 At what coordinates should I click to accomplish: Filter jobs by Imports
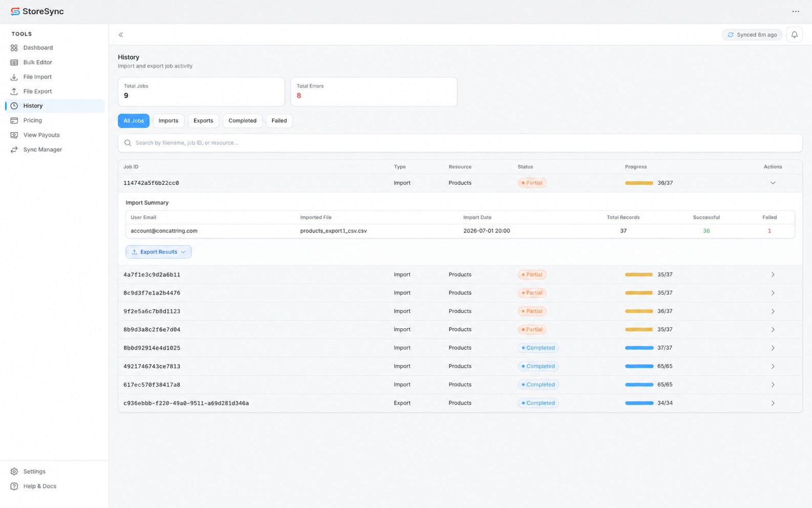click(168, 121)
